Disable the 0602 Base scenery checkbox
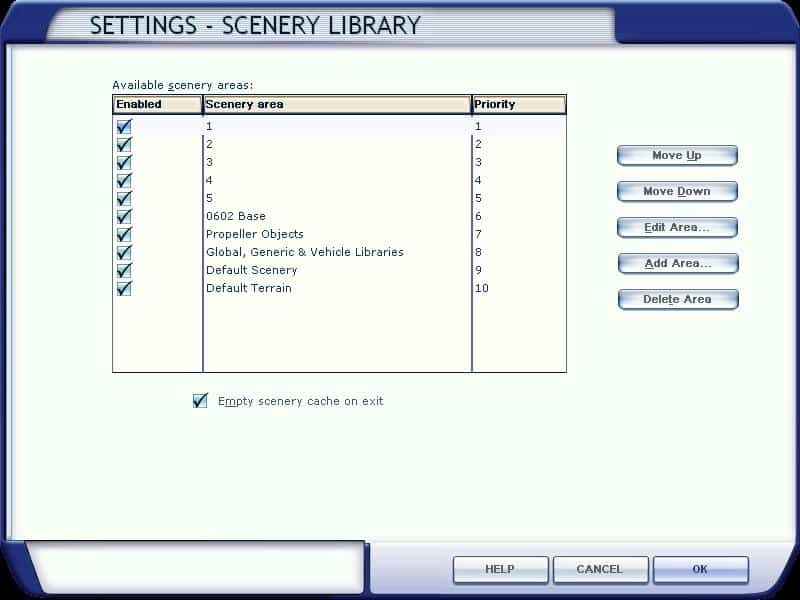800x600 pixels. pyautogui.click(x=124, y=217)
